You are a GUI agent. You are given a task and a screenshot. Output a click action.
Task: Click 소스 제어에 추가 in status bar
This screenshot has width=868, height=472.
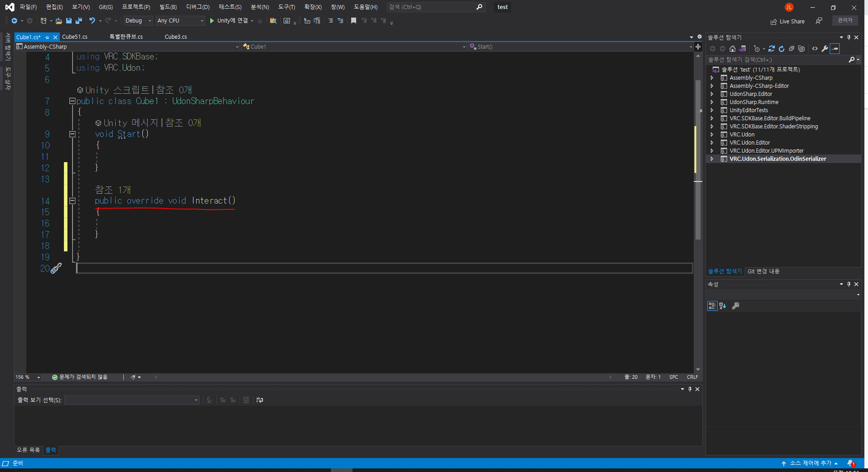pyautogui.click(x=810, y=463)
